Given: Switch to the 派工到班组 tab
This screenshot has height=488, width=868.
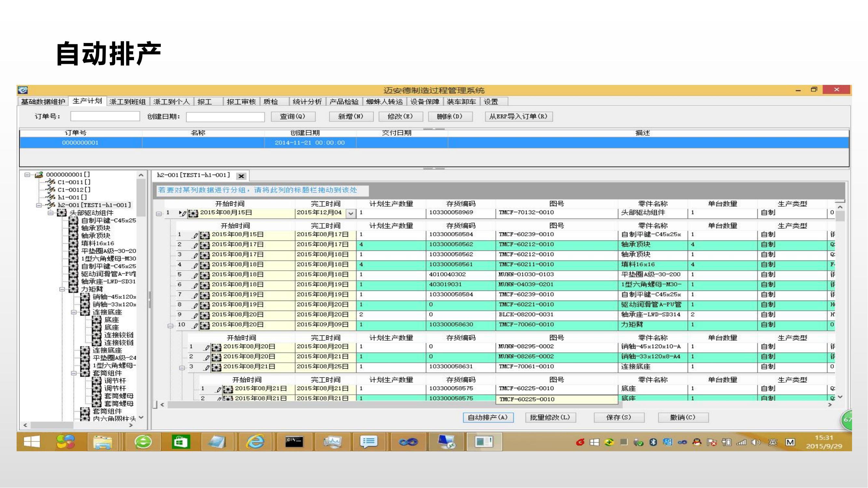Looking at the screenshot, I should [127, 102].
